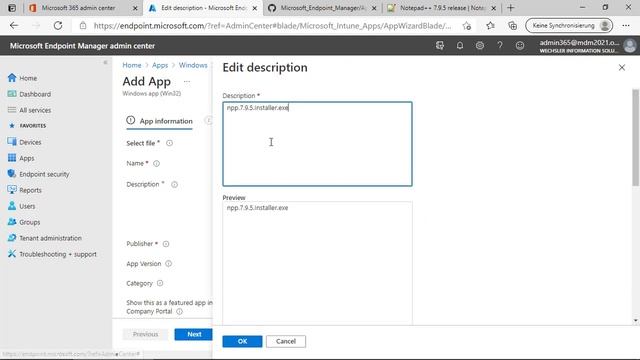Close the Edit description pane
This screenshot has height=360, width=640.
point(622,67)
